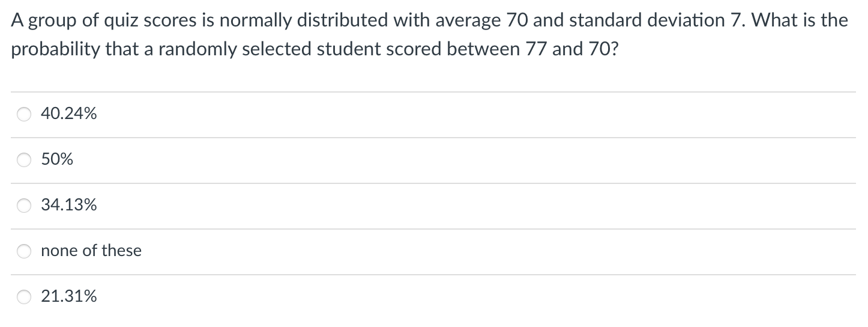Viewport: 868px width, 327px height.
Task: Click the '21.31%' answer label text
Action: click(x=69, y=296)
